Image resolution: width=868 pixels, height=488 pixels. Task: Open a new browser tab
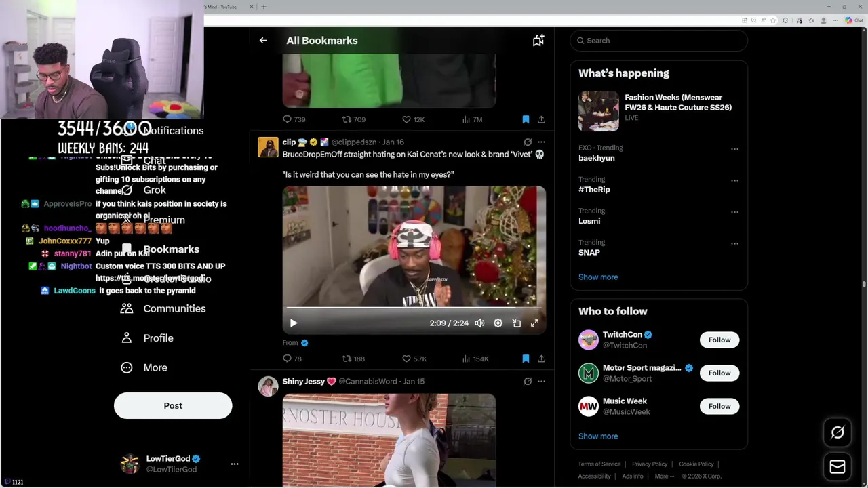[264, 7]
